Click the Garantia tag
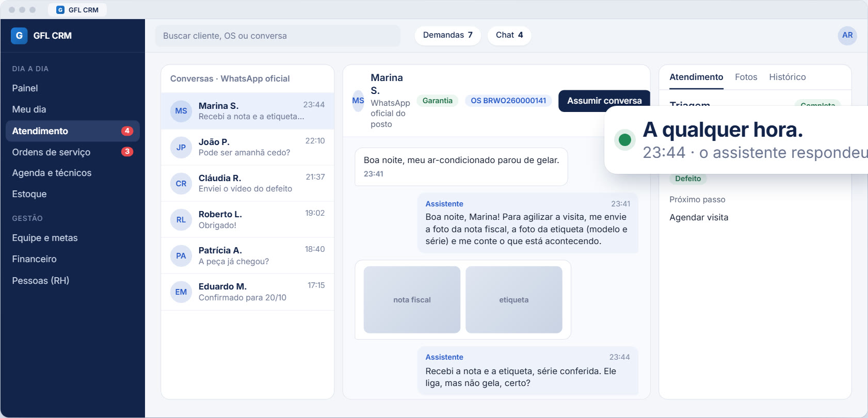 click(438, 101)
